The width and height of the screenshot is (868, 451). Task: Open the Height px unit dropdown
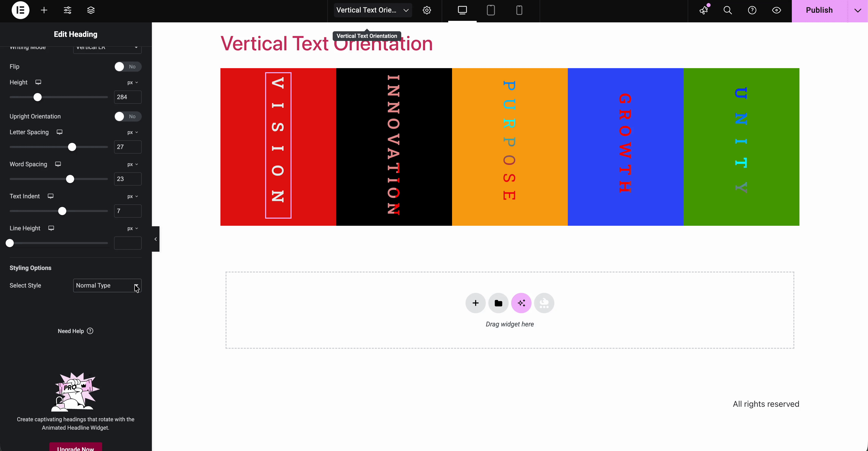[x=132, y=82]
